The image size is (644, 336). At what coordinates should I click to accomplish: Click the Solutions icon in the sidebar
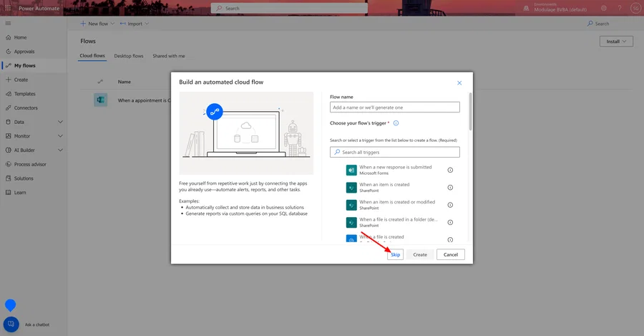pos(8,178)
